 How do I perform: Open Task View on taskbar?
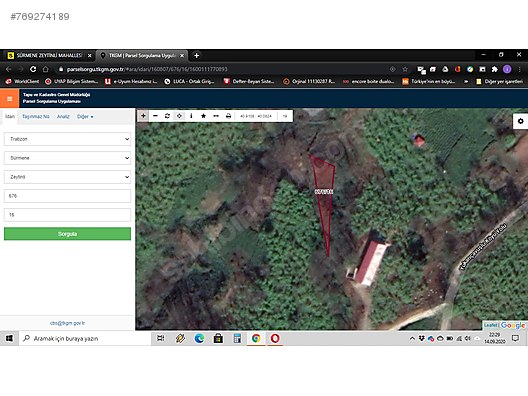[161, 338]
